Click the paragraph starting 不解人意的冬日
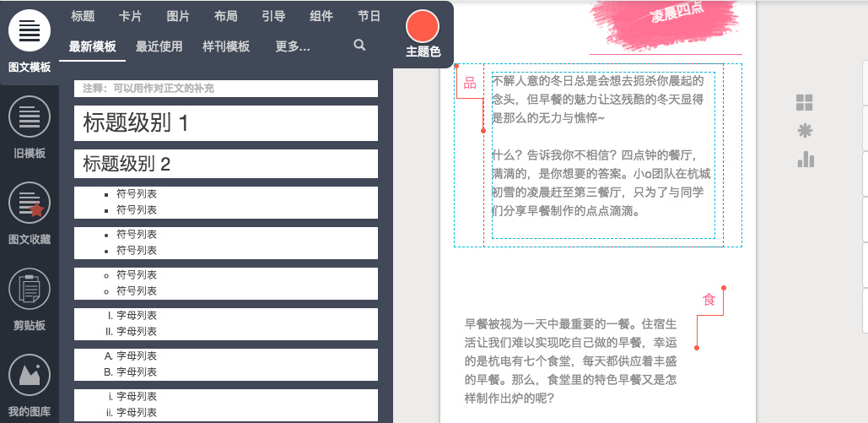Screen dimensions: 868x423 click(598, 100)
